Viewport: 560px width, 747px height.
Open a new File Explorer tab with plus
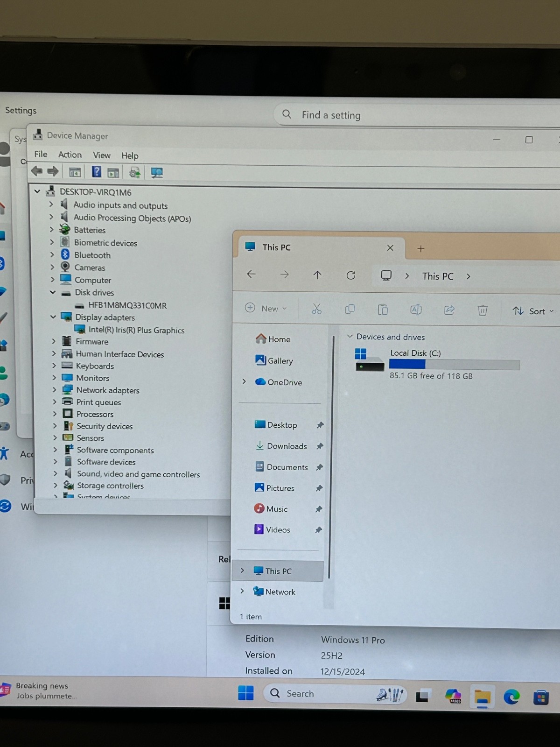click(420, 248)
